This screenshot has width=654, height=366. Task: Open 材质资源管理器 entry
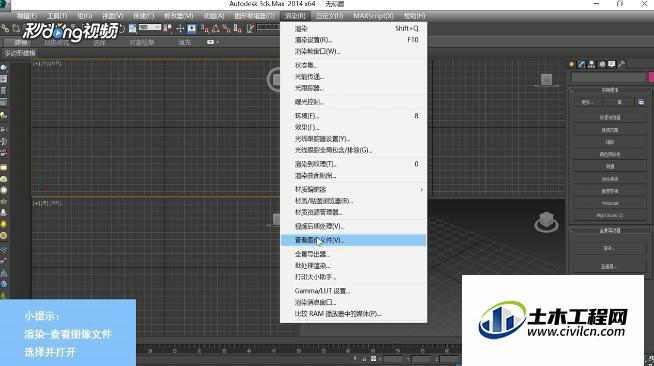(353, 212)
